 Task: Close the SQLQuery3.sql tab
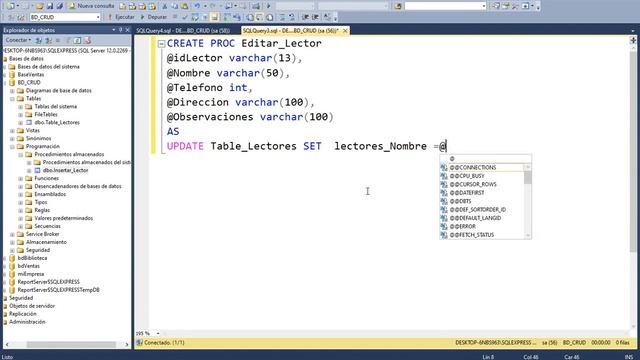345,31
